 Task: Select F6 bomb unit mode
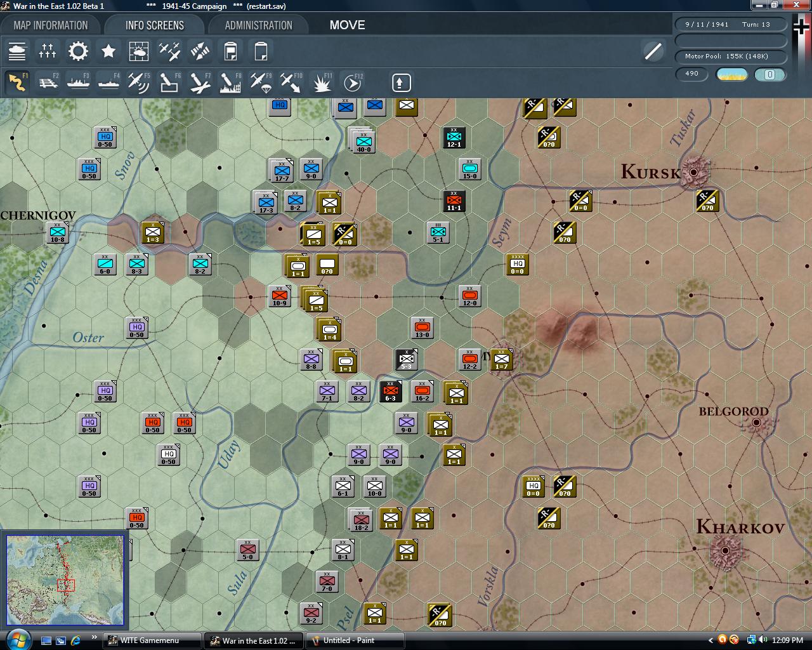point(169,83)
